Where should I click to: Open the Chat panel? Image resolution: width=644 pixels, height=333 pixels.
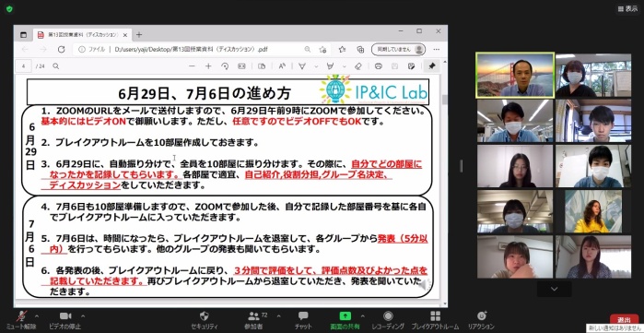[x=303, y=316]
